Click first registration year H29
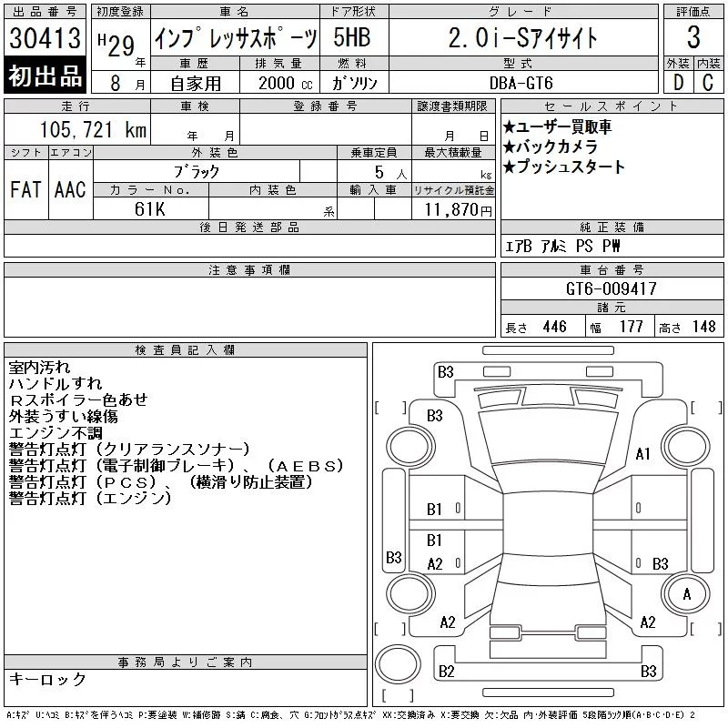This screenshot has height=728, width=728. (116, 45)
